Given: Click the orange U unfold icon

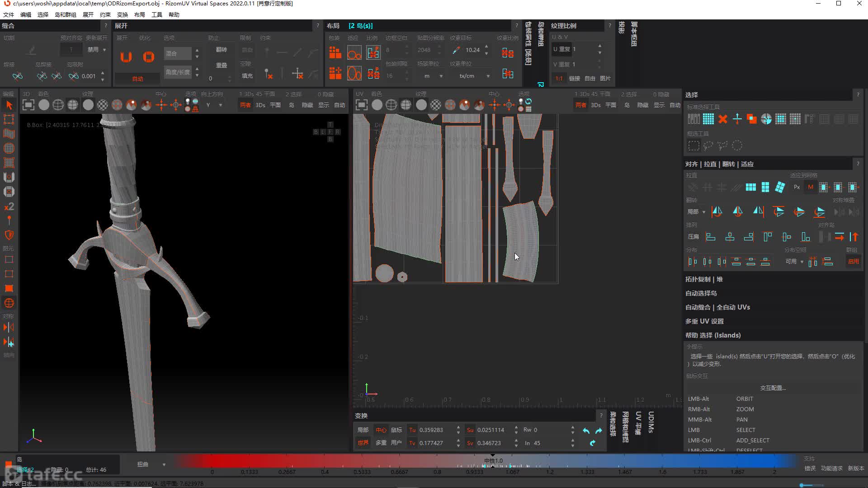Looking at the screenshot, I should pyautogui.click(x=126, y=57).
